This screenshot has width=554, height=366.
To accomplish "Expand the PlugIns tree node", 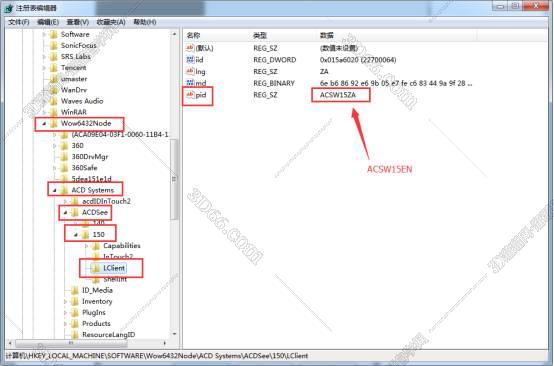I will (x=65, y=313).
